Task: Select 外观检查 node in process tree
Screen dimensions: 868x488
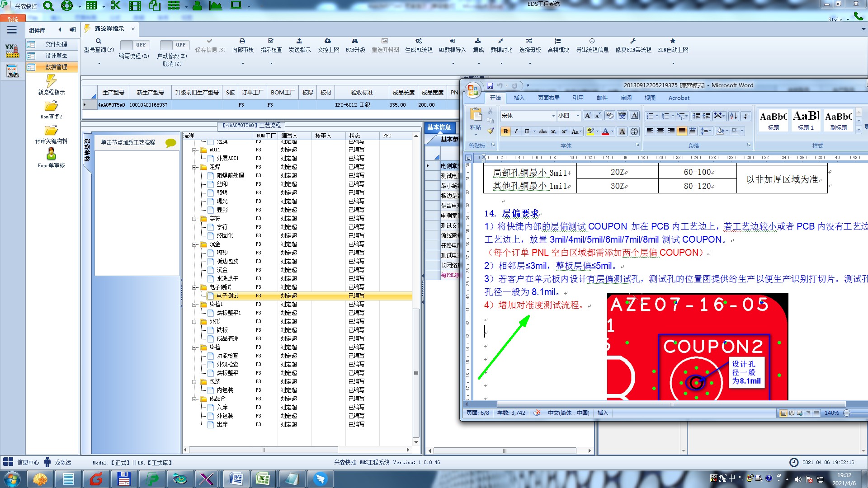Action: point(227,364)
